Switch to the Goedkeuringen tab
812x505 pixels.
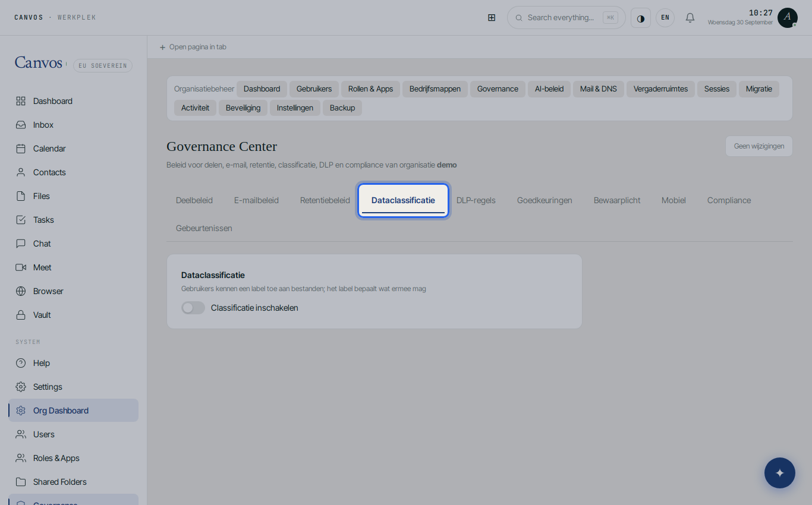(x=545, y=200)
